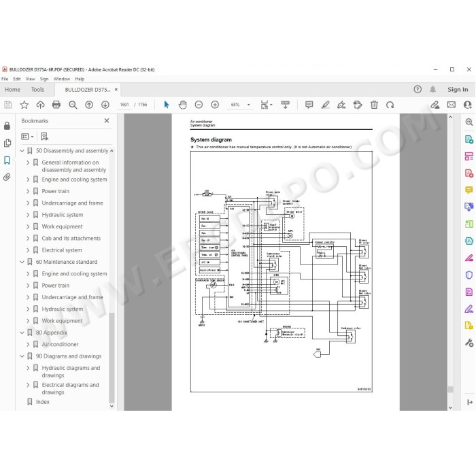
Task: Add a sticky note comment
Action: 309,105
